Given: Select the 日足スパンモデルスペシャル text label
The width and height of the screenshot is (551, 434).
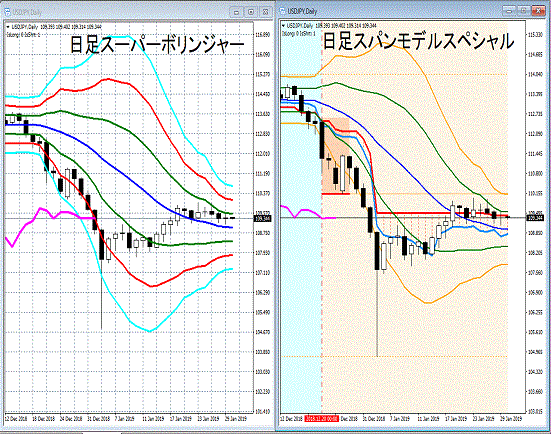Looking at the screenshot, I should (418, 41).
